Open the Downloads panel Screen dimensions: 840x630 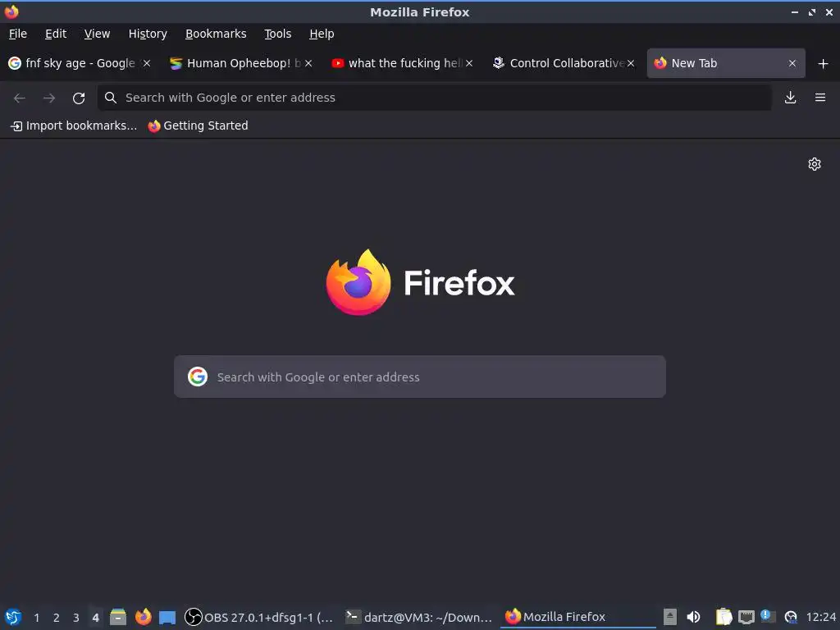click(x=790, y=98)
